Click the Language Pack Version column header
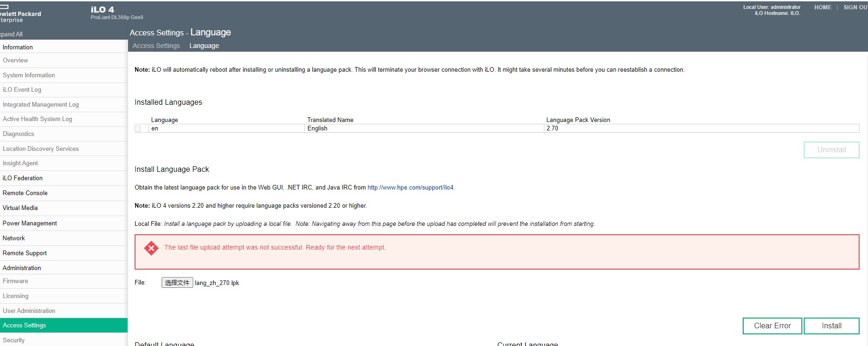 (578, 120)
